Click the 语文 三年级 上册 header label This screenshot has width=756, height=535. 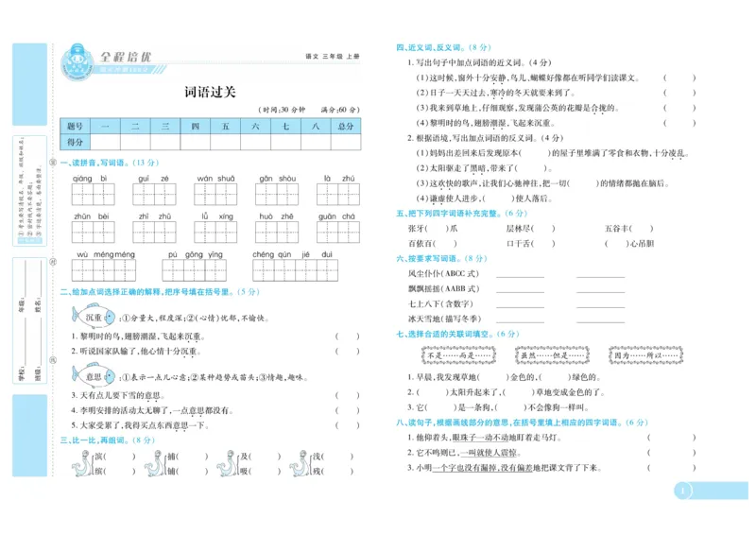[333, 57]
